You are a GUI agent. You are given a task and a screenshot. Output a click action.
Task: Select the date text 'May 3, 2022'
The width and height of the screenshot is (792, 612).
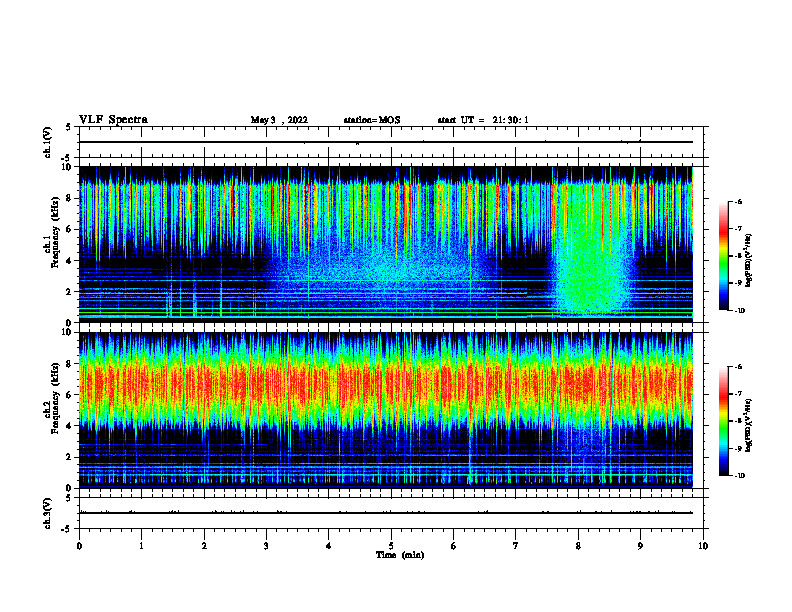coord(279,120)
